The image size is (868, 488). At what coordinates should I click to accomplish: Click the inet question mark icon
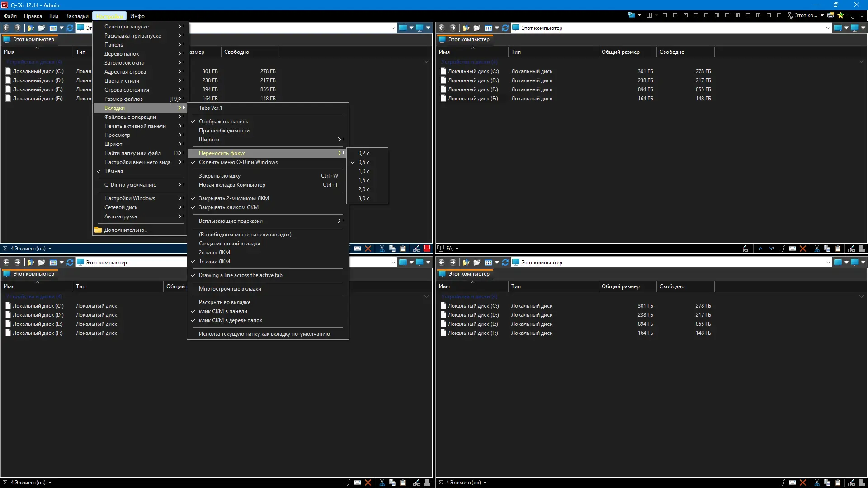[790, 15]
